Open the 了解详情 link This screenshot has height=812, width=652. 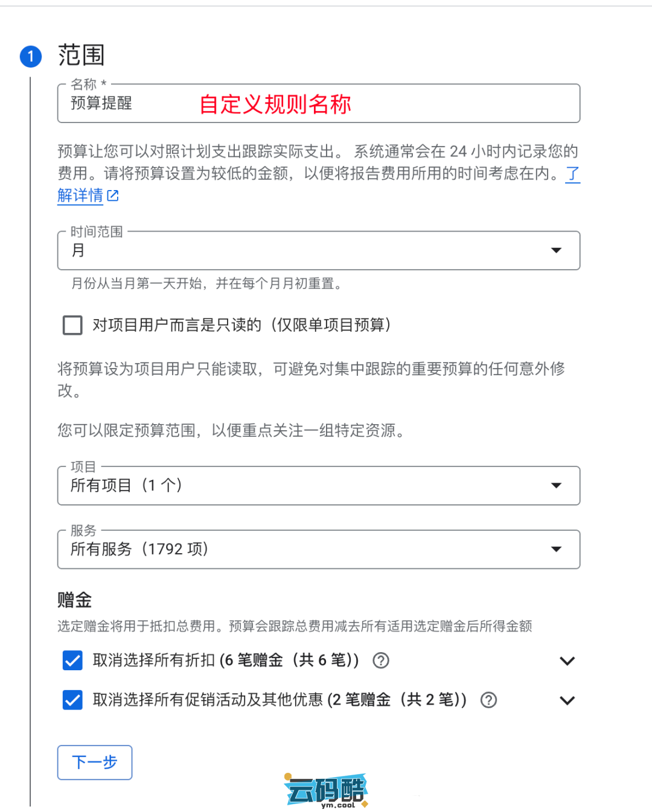[x=80, y=195]
